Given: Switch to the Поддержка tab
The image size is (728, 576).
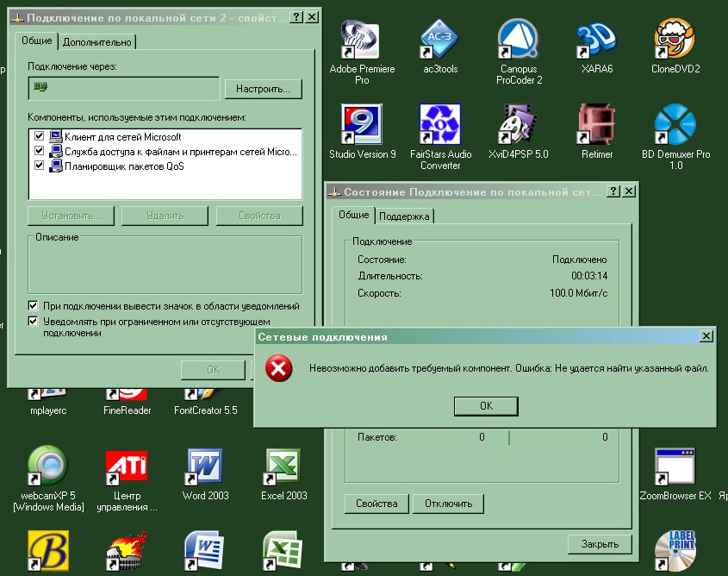Looking at the screenshot, I should click(x=404, y=216).
